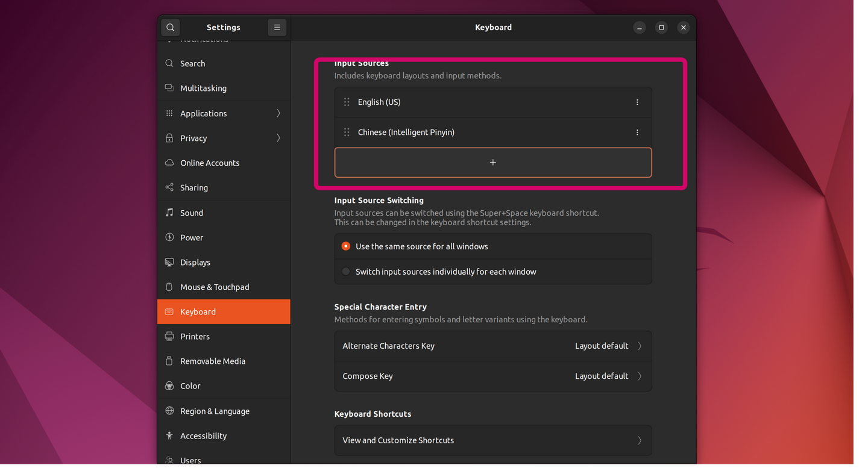Click the search icon in Settings header
Screen dimensions: 868x471
point(171,27)
